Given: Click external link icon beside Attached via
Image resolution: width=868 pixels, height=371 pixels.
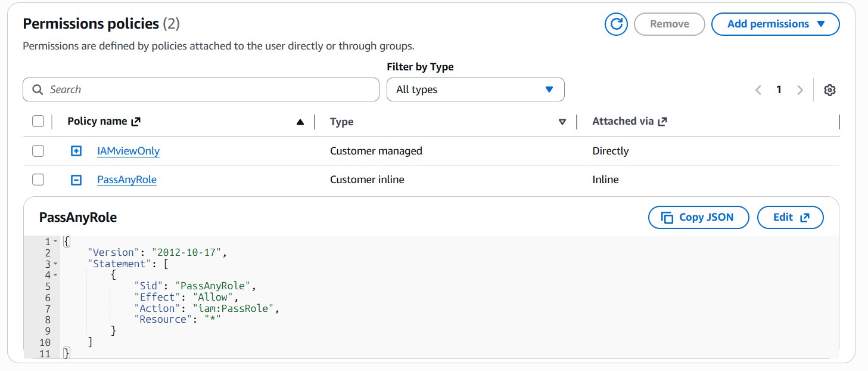Looking at the screenshot, I should point(662,122).
